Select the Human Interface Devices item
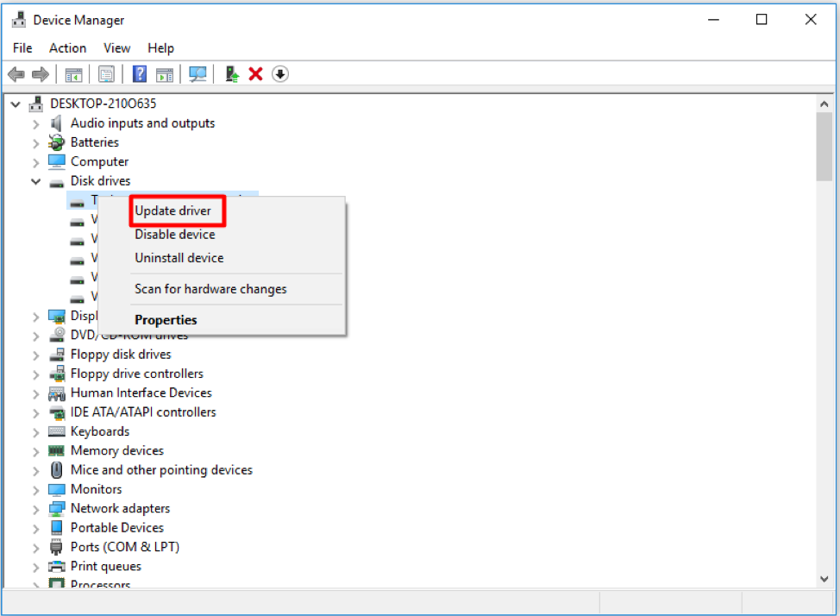Image resolution: width=840 pixels, height=616 pixels. [x=141, y=393]
